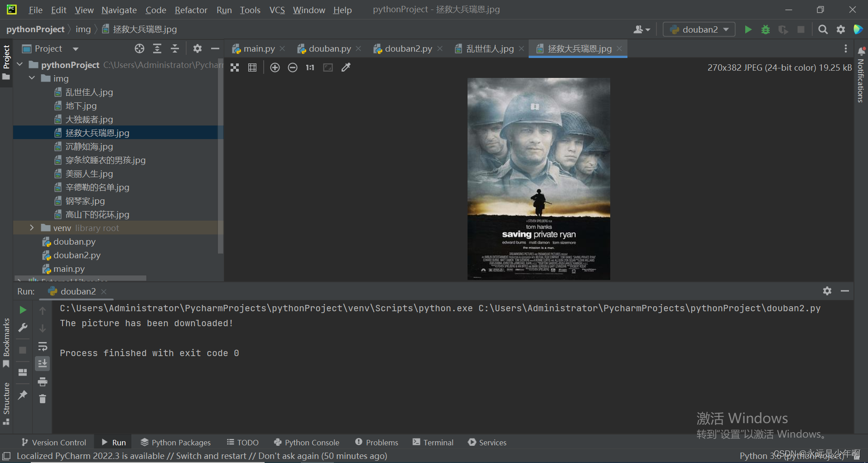Start debugging with the bug icon
Viewport: 868px width, 463px height.
click(766, 29)
